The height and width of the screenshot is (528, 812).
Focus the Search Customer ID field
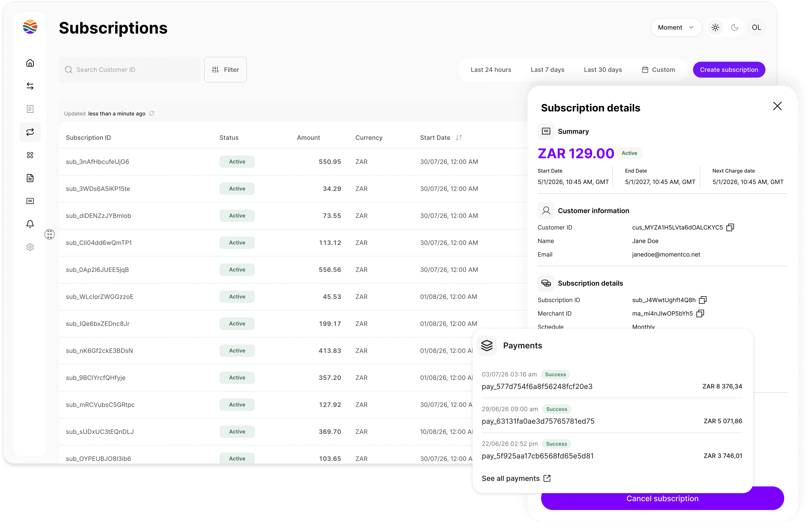pos(130,69)
